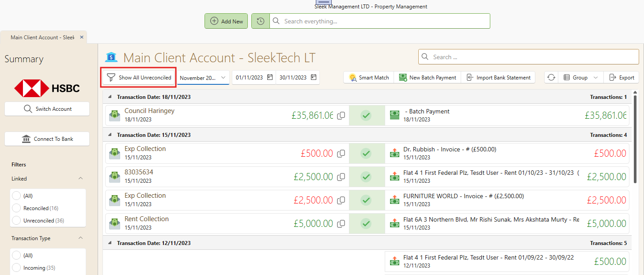
Task: Click reconciled checkmark for Dr. Rubbish row
Action: (x=366, y=154)
